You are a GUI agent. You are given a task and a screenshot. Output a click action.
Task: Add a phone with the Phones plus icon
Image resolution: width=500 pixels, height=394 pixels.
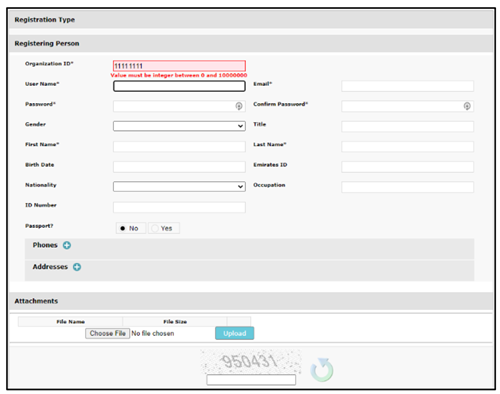tap(67, 245)
